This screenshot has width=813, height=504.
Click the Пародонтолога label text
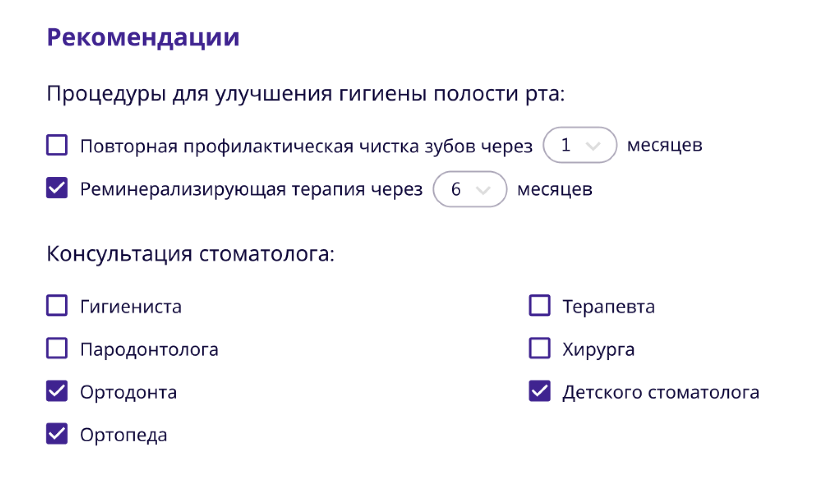(149, 349)
